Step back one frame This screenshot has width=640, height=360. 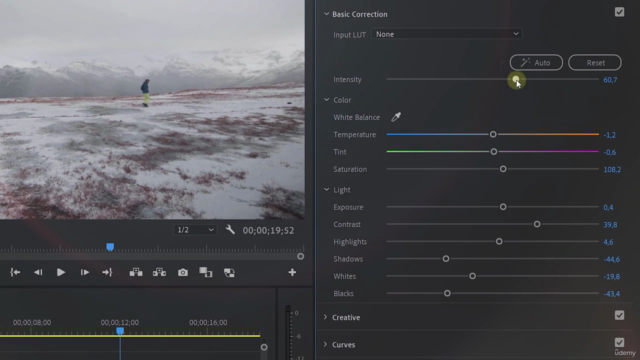point(38,272)
